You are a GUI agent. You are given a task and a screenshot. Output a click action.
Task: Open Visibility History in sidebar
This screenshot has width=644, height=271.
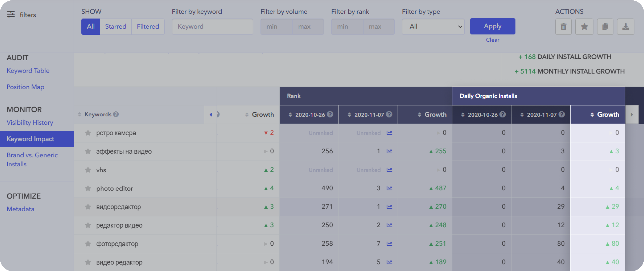[30, 122]
